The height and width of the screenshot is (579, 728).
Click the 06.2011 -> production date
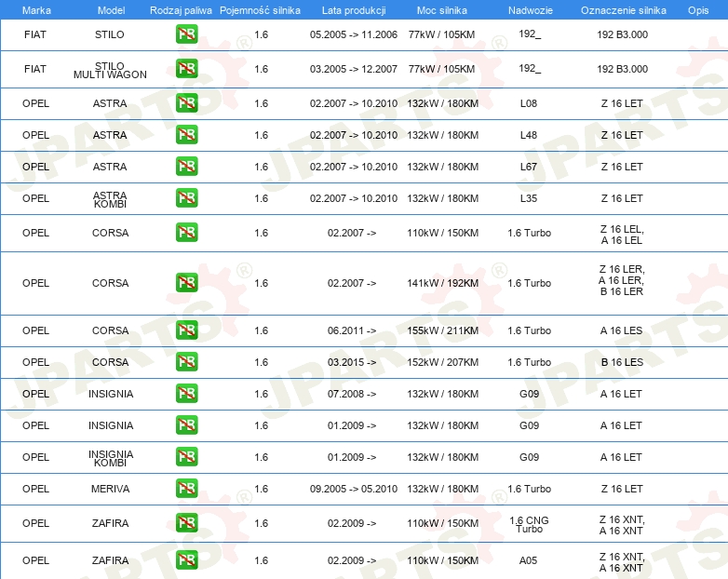coord(352,330)
